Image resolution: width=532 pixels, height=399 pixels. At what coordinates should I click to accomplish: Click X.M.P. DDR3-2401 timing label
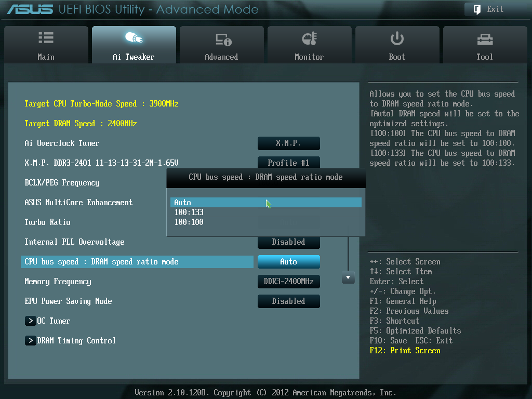coord(101,163)
